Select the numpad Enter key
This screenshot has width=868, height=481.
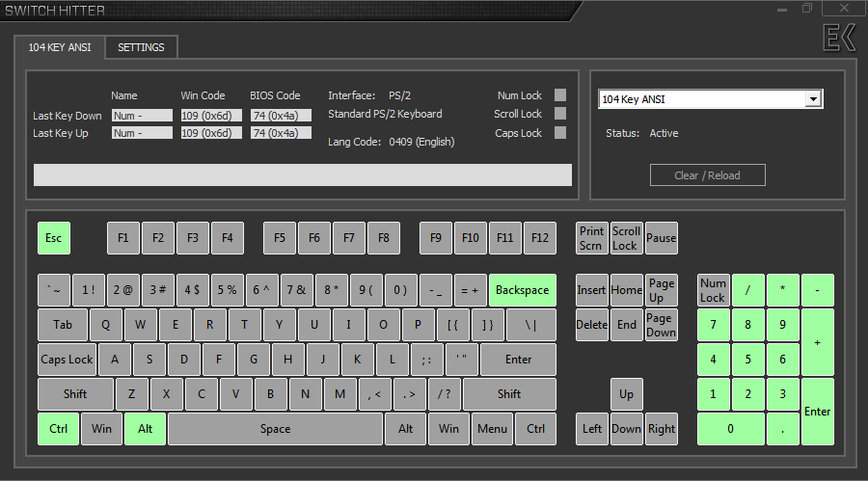point(817,412)
